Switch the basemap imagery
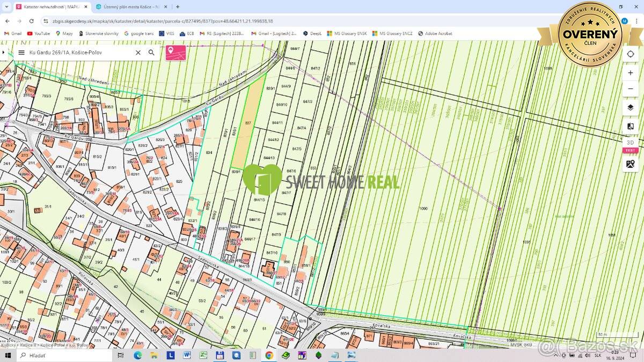The image size is (644, 362). [x=630, y=164]
